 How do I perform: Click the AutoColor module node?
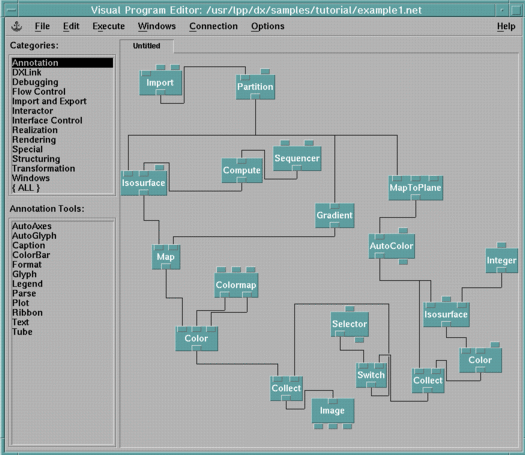click(391, 246)
